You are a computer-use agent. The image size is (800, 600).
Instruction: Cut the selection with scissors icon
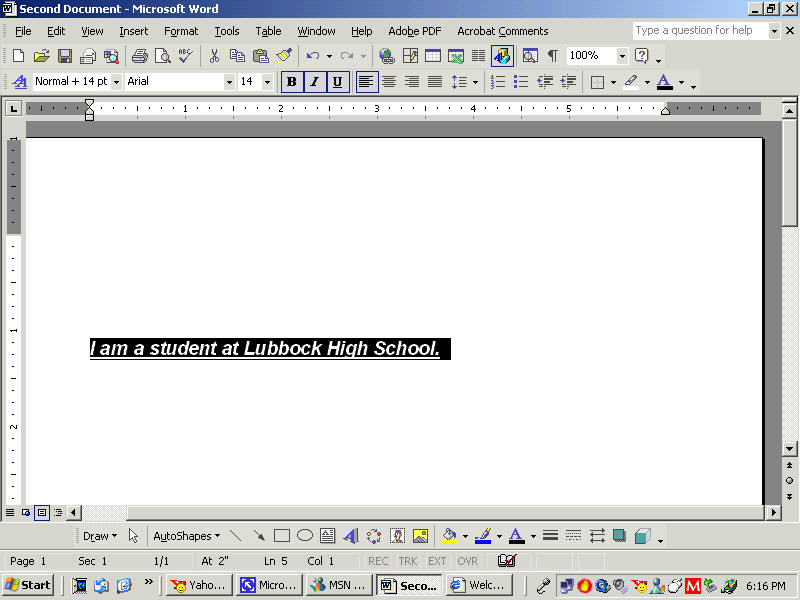pos(214,56)
